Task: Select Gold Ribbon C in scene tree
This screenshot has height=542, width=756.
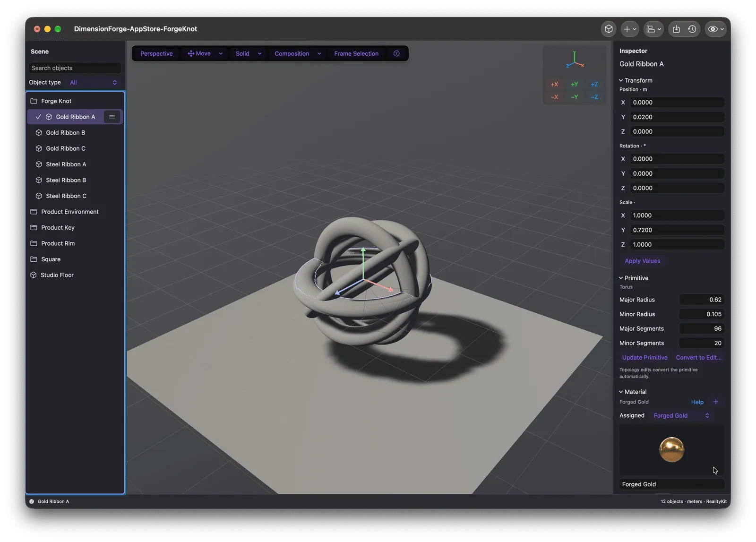Action: tap(75, 148)
